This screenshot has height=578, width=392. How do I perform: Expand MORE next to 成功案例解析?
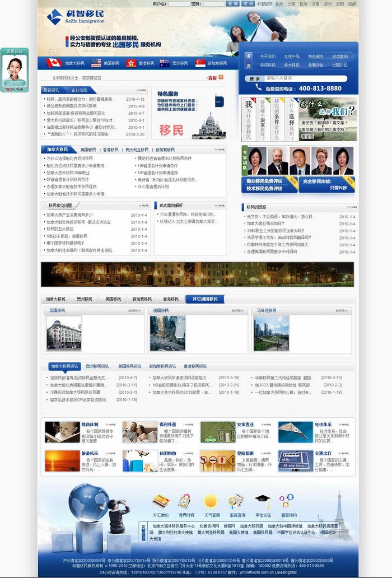pyautogui.click(x=219, y=206)
